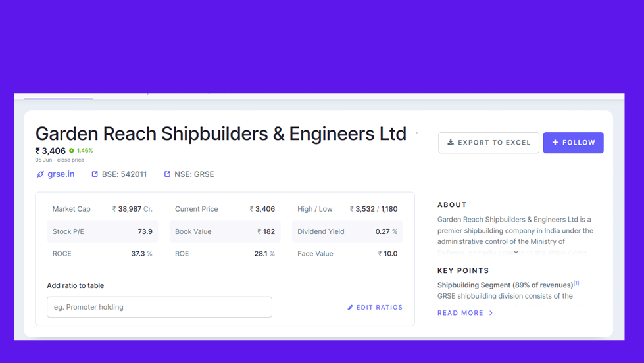Click the green price-change indicator icon
This screenshot has height=363, width=644.
[72, 151]
